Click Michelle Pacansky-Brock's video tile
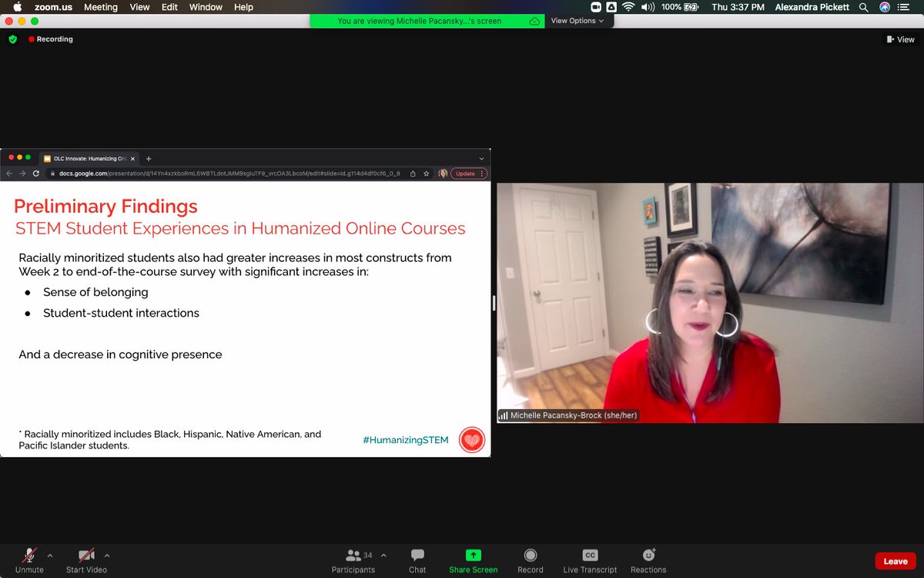 [x=708, y=303]
